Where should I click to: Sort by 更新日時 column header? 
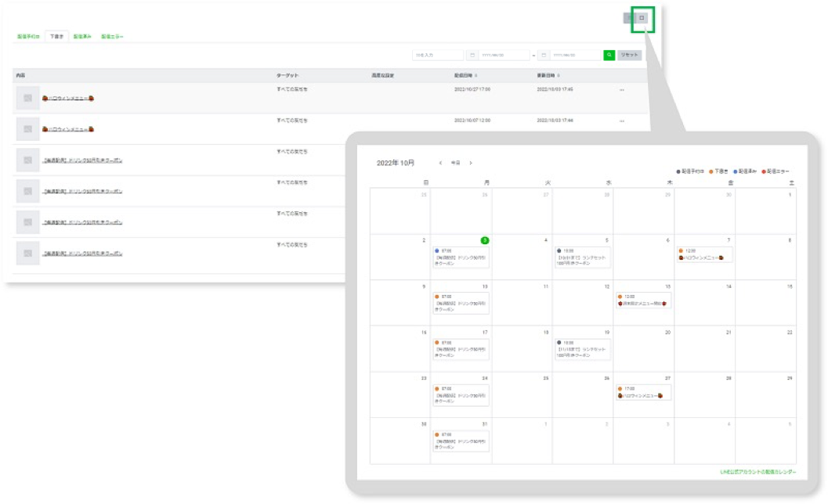click(548, 75)
